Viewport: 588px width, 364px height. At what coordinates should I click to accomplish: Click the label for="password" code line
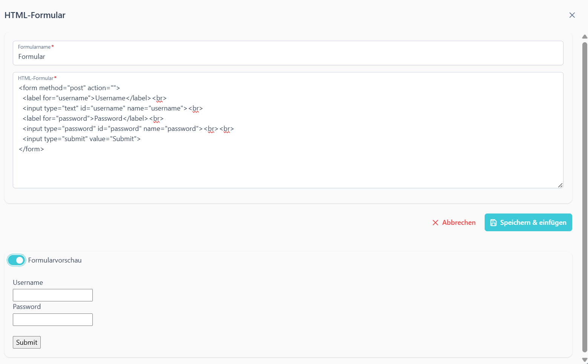pos(93,118)
